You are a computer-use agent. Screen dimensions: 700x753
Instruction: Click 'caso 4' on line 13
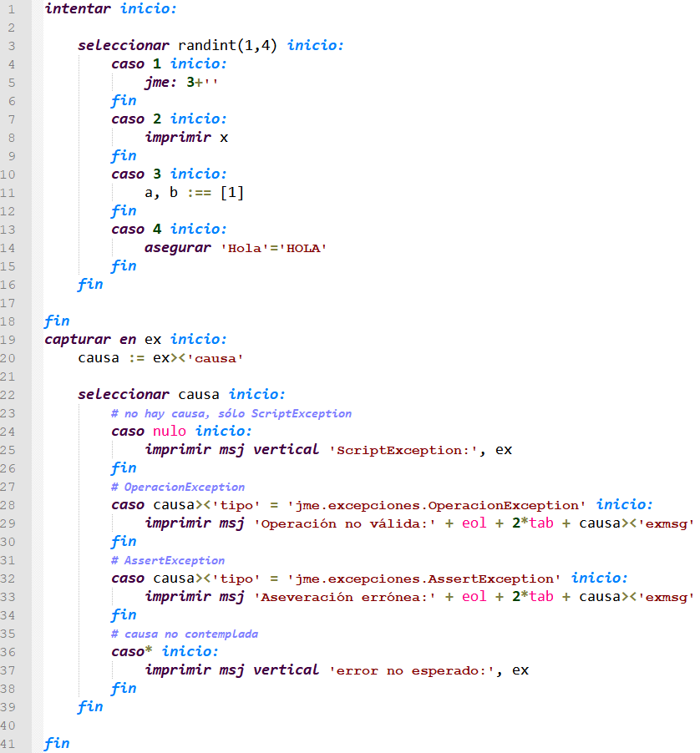tap(136, 230)
